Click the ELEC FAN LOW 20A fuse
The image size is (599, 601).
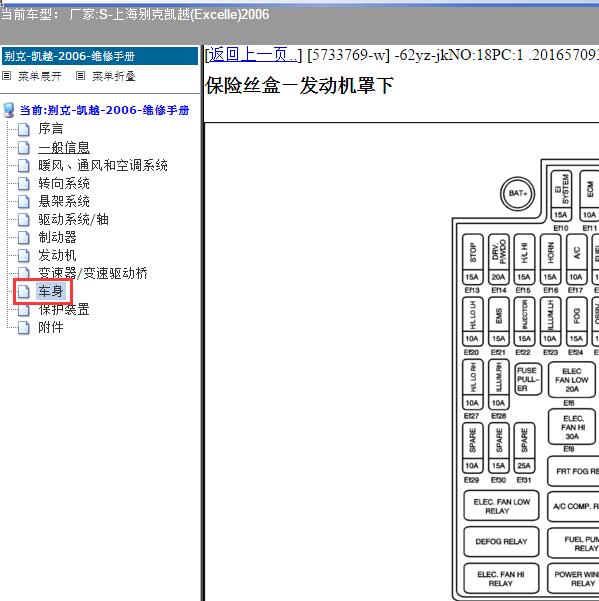pyautogui.click(x=571, y=380)
